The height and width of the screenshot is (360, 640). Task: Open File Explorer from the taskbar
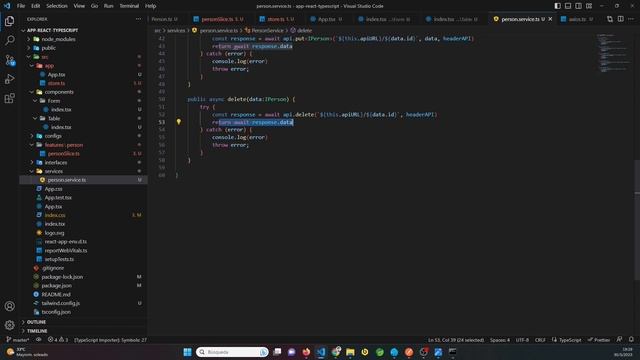coord(350,352)
